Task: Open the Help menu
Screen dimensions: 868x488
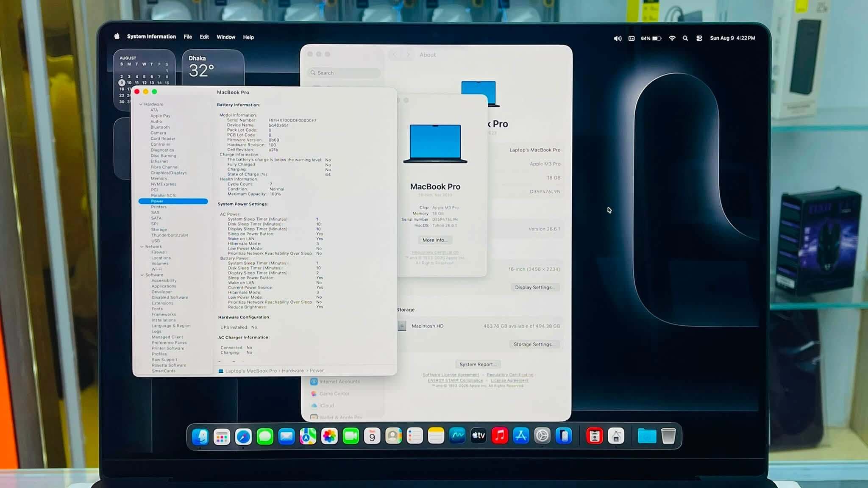Action: (248, 37)
